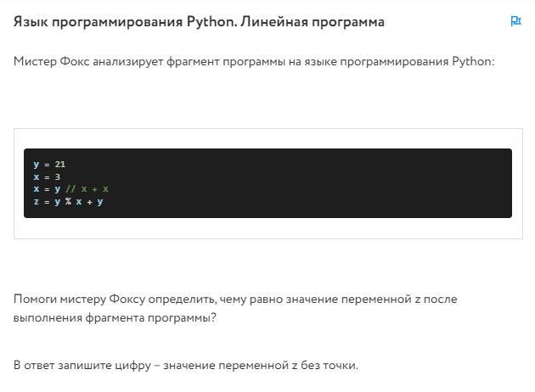Click the second question line starting with выполнения
The width and height of the screenshot is (535, 392).
(x=115, y=318)
